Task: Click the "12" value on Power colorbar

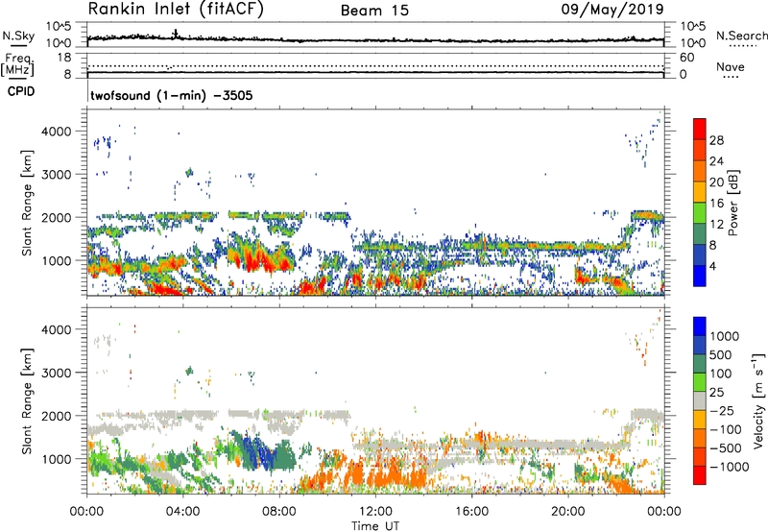Action: (716, 225)
